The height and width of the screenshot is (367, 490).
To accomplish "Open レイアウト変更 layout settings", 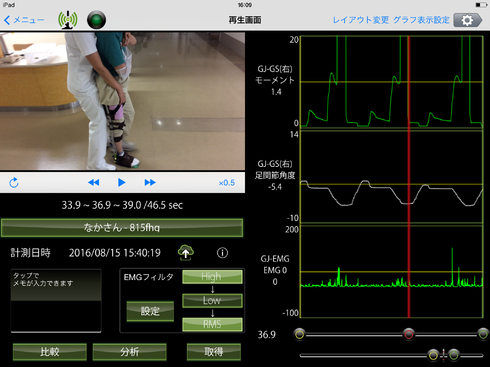I will tap(361, 20).
